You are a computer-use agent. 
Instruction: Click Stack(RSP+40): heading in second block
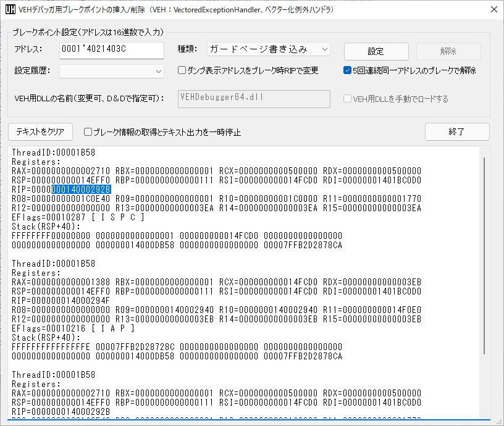(x=46, y=338)
